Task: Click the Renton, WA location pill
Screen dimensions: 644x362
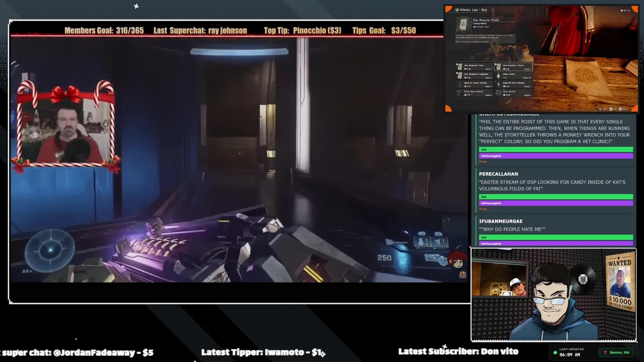Action: [x=616, y=352]
